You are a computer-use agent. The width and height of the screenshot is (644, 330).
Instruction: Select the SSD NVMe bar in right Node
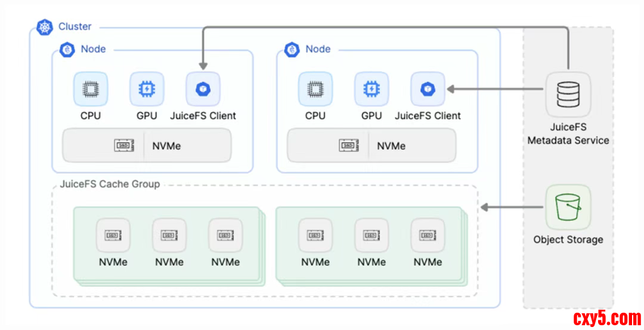click(x=371, y=146)
